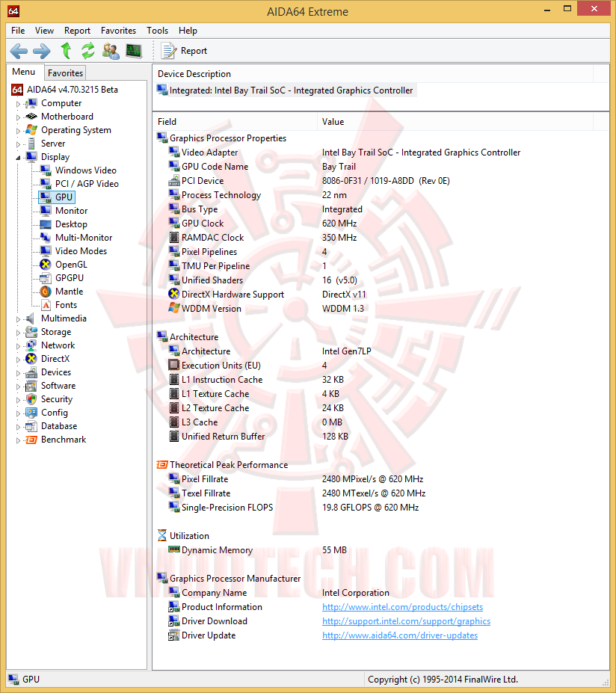Click the Config icon in tree
Screen dimensions: 616x693
(x=31, y=413)
